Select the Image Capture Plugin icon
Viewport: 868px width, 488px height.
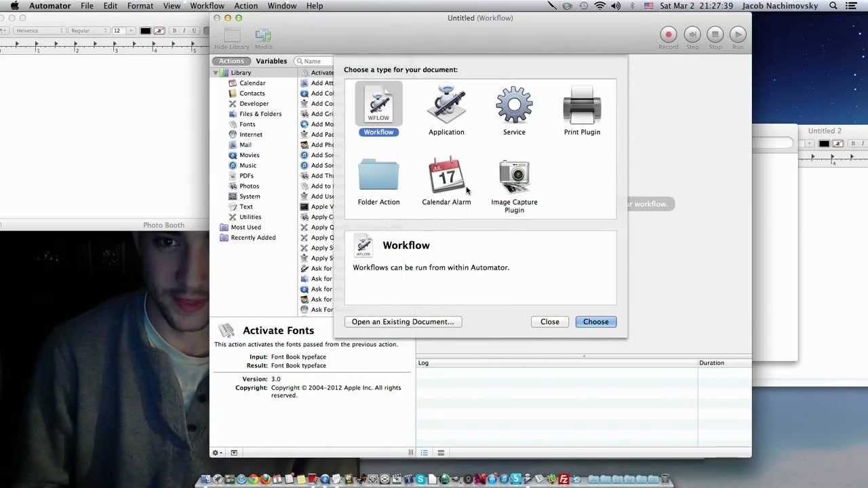pos(514,176)
